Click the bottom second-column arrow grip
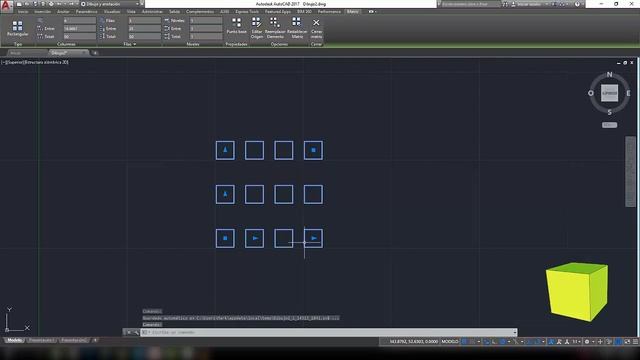Screen dimensions: 640x360 (x=255, y=238)
